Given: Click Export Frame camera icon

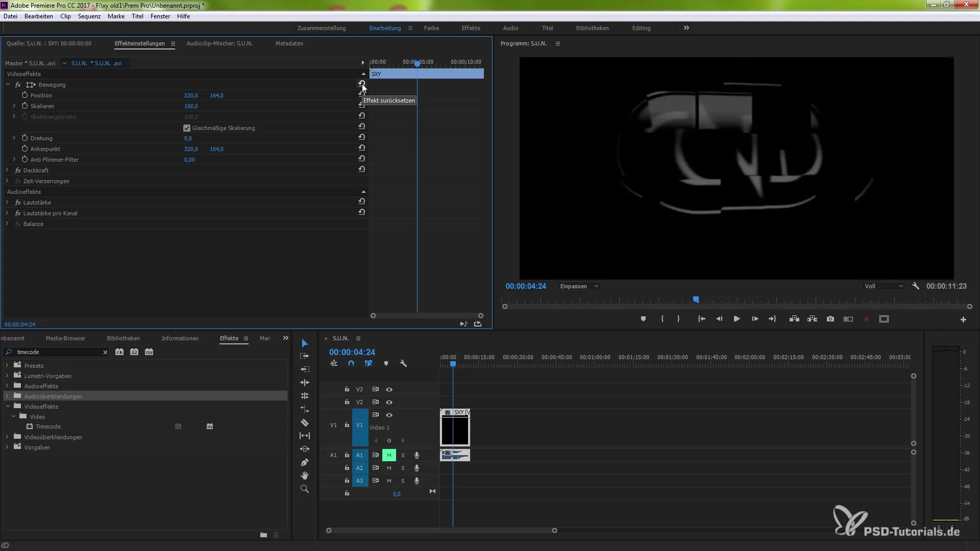Looking at the screenshot, I should tap(830, 319).
